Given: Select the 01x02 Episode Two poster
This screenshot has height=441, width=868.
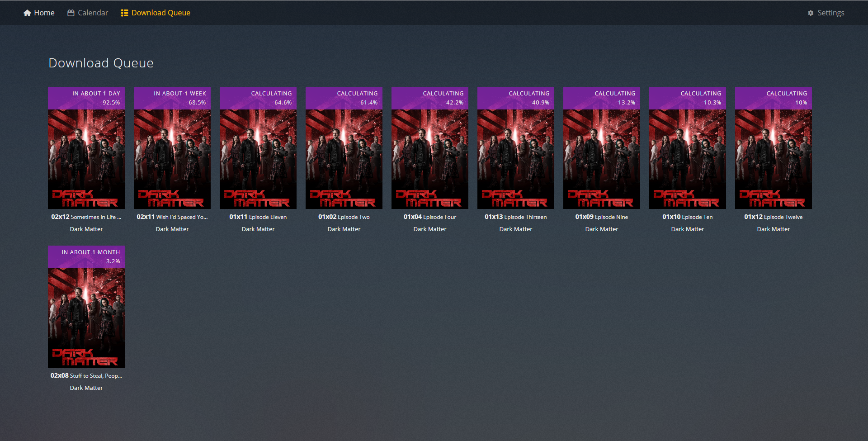Looking at the screenshot, I should click(344, 158).
